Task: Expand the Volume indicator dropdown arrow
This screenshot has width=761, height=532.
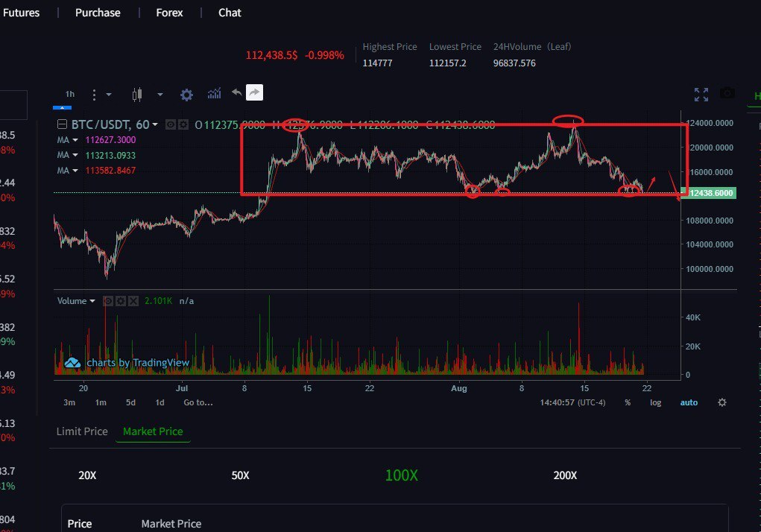Action: [92, 301]
